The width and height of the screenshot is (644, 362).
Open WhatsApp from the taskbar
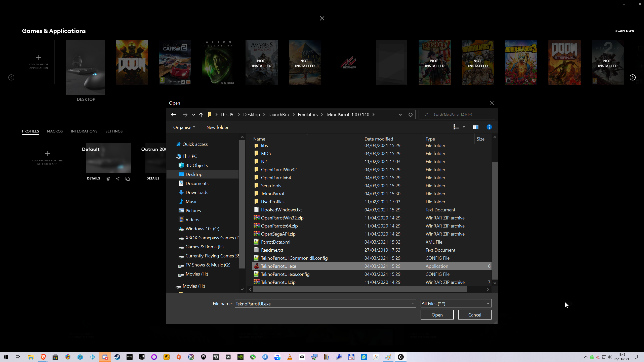tap(364, 357)
